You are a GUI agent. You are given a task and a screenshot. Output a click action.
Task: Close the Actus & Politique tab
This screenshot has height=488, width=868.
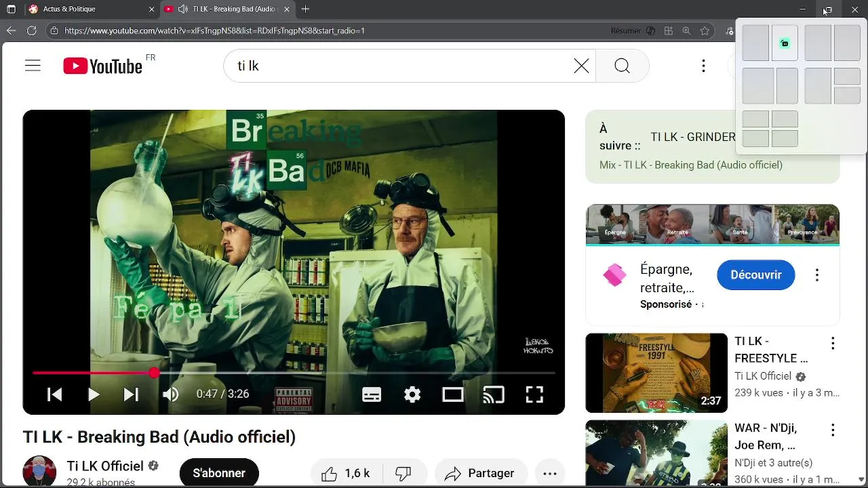click(151, 9)
